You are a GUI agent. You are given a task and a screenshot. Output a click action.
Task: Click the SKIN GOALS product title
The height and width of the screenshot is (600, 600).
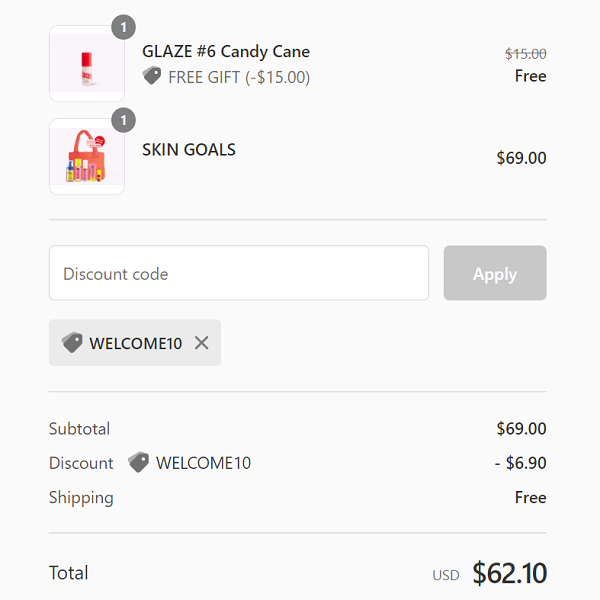coord(189,150)
